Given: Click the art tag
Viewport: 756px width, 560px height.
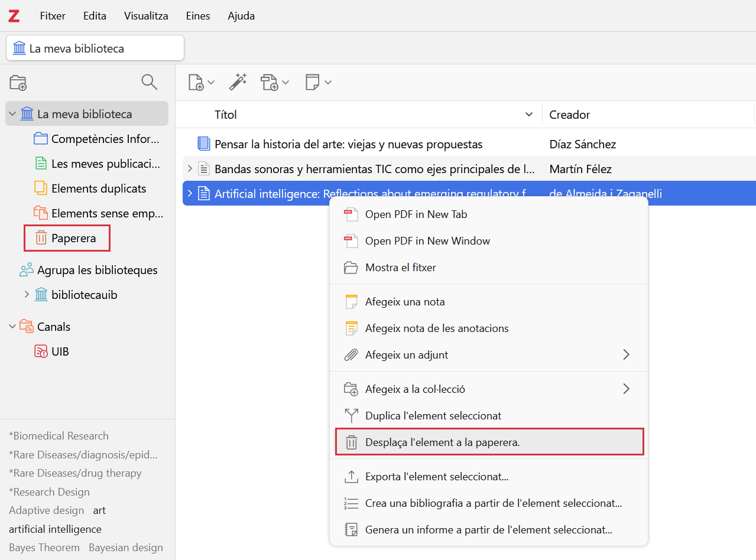Looking at the screenshot, I should point(99,510).
